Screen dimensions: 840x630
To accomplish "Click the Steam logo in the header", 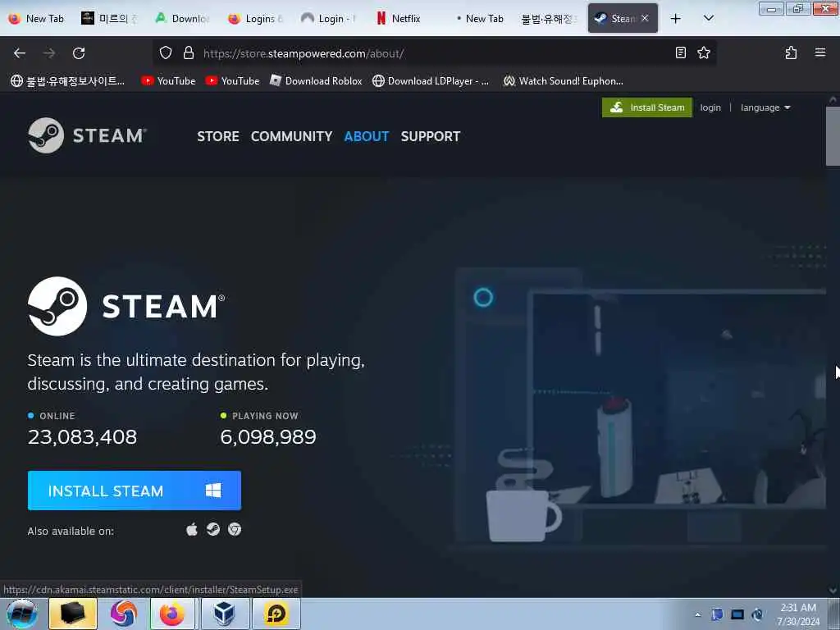I will click(x=87, y=135).
